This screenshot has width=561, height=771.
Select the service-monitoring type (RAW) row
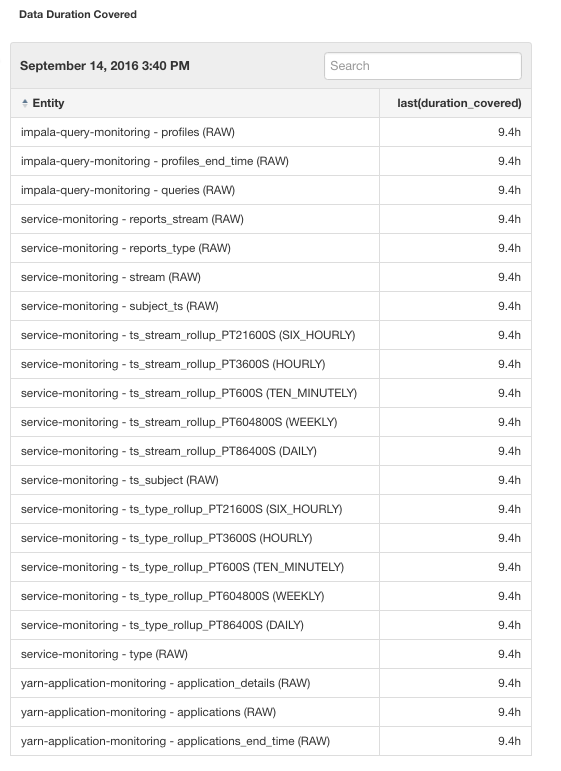coord(271,654)
